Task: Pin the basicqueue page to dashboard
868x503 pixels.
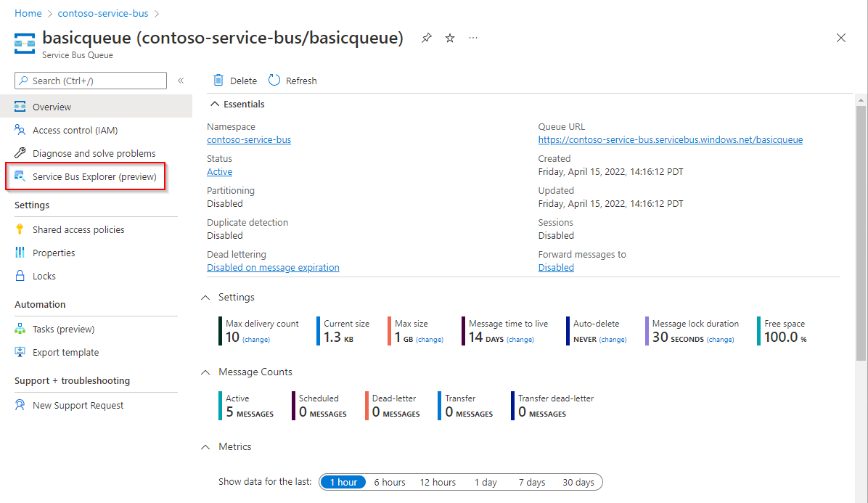Action: (426, 38)
